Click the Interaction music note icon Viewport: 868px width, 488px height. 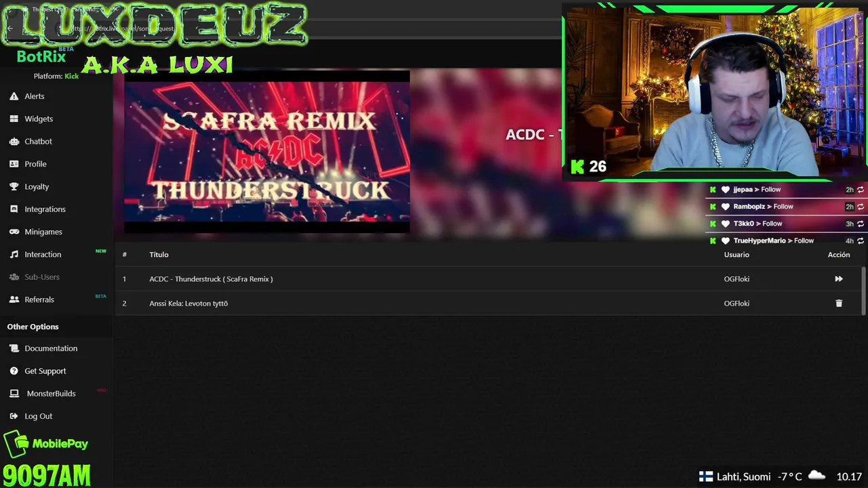[x=14, y=254]
